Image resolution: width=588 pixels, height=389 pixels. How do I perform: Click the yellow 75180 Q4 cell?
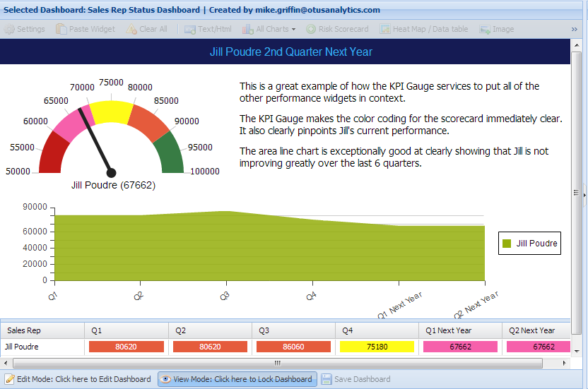coord(377,347)
